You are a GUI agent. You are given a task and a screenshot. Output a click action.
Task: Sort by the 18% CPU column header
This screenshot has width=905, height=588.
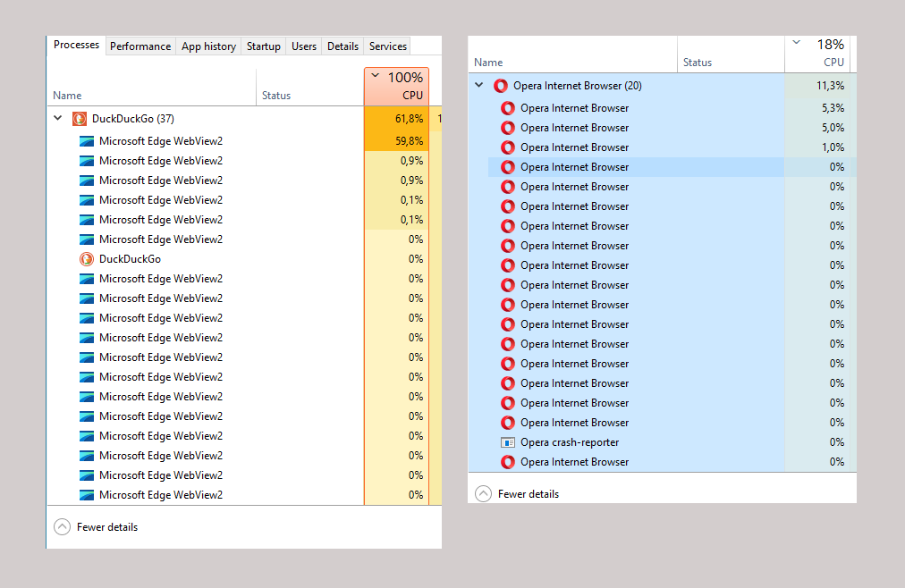tap(818, 55)
